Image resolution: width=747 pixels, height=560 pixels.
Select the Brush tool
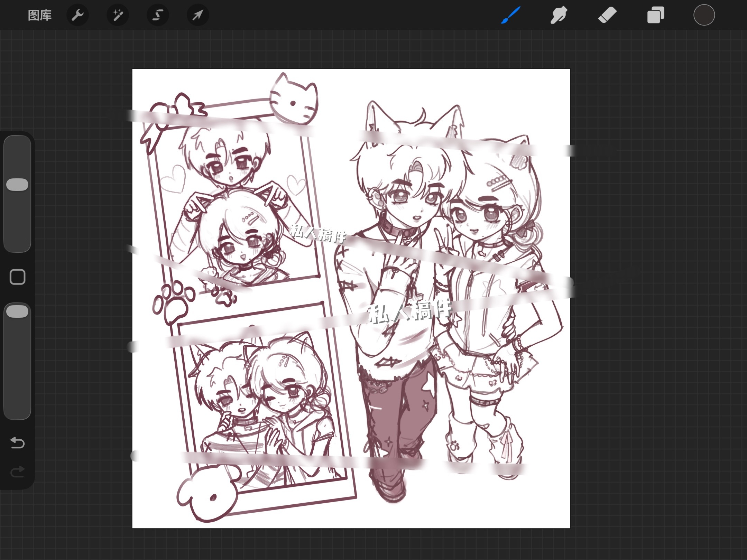click(511, 15)
